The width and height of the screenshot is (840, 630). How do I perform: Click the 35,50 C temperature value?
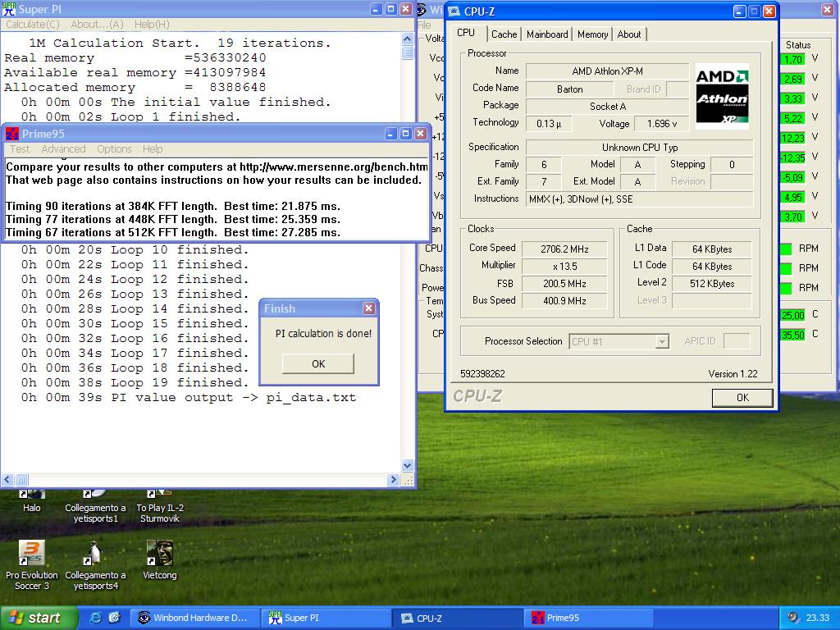point(793,335)
